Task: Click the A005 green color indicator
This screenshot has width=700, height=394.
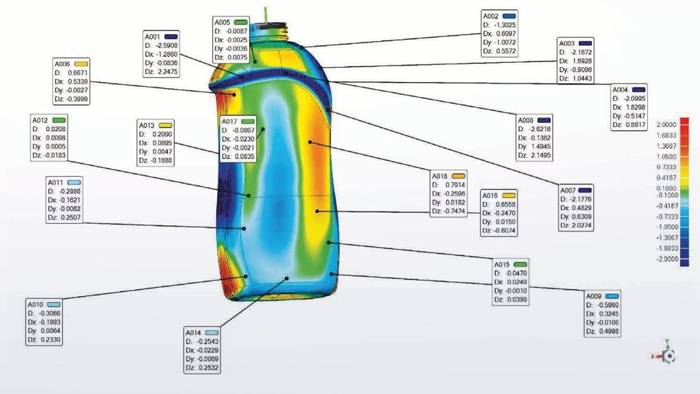Action: [241, 22]
